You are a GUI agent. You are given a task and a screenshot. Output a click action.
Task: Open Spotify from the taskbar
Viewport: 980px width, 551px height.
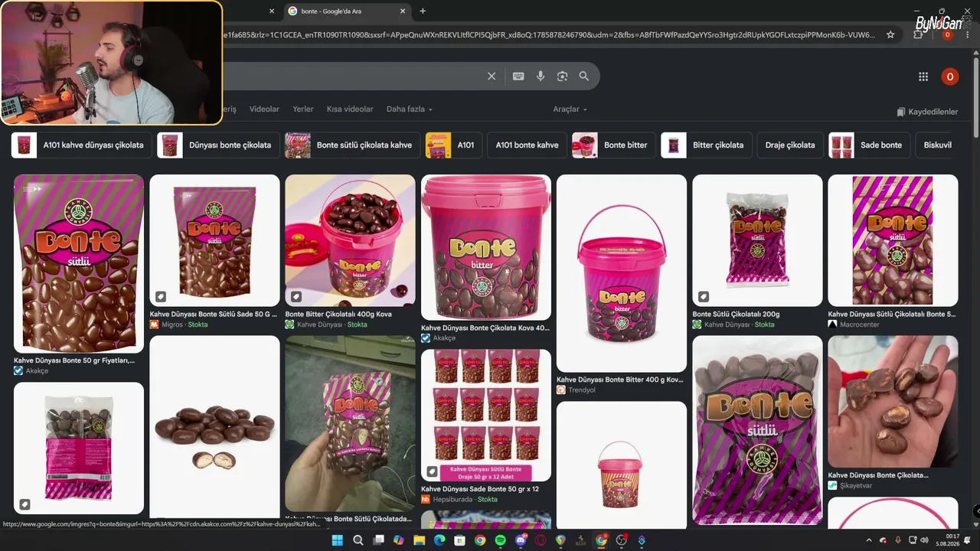click(x=500, y=540)
